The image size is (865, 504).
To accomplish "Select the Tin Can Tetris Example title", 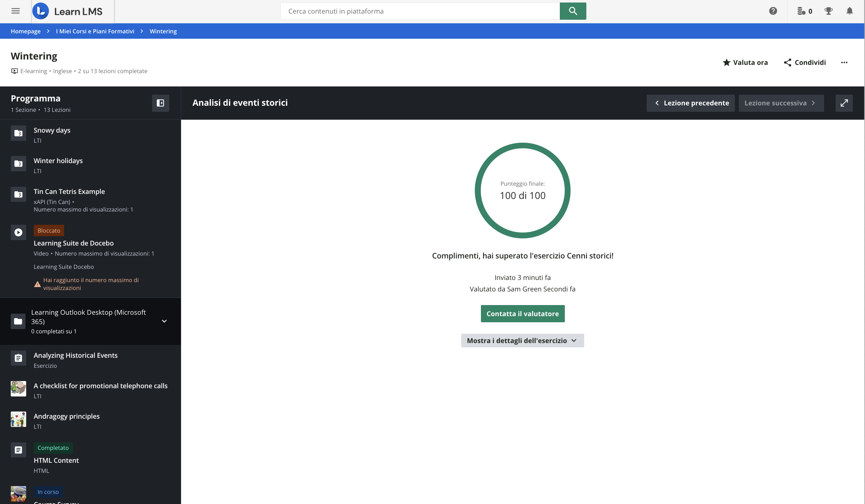I will click(x=69, y=191).
